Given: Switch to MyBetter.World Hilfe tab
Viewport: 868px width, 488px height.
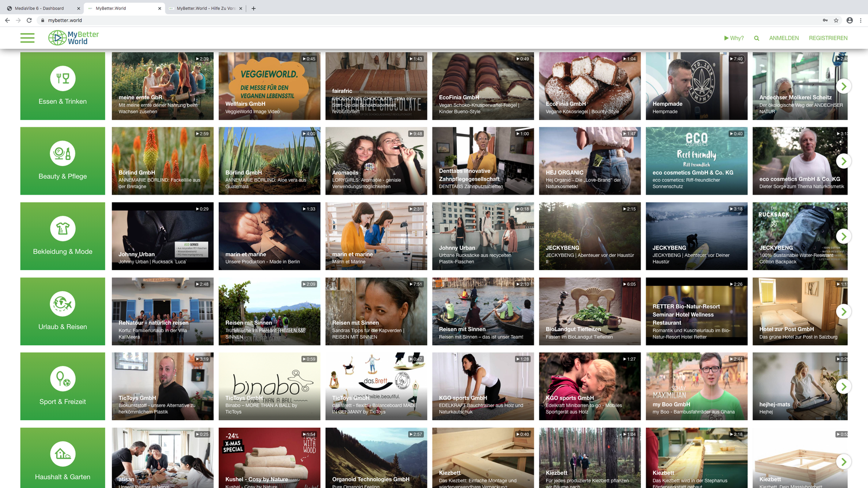Looking at the screenshot, I should click(x=205, y=8).
